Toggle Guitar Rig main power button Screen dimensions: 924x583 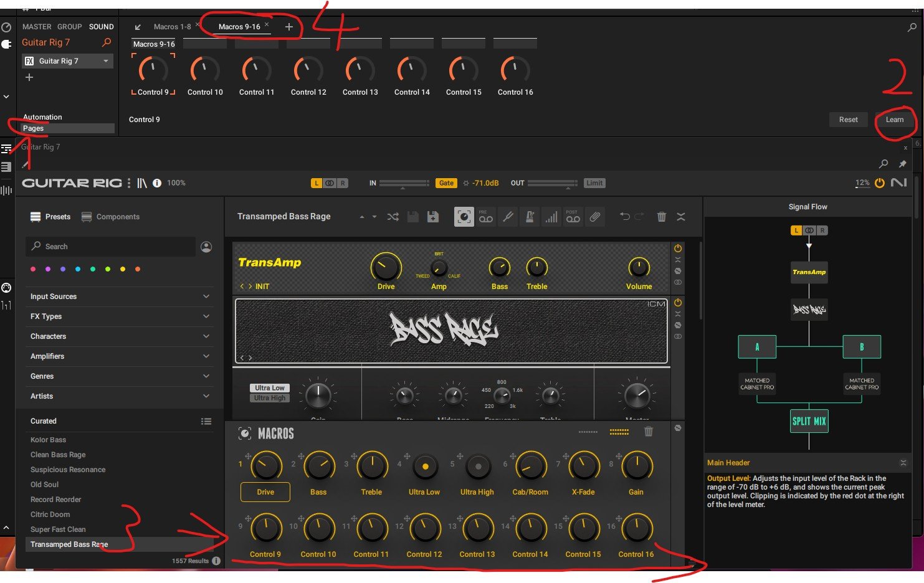pyautogui.click(x=880, y=183)
